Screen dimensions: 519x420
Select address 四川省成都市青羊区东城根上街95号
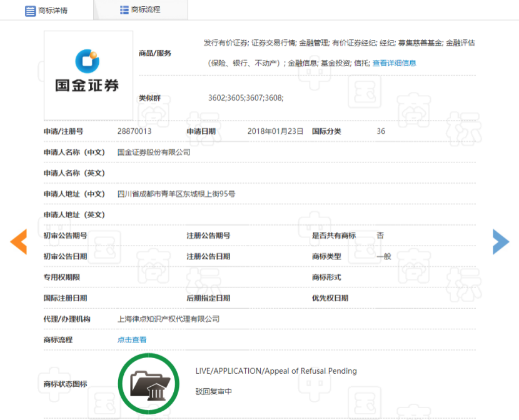176,194
